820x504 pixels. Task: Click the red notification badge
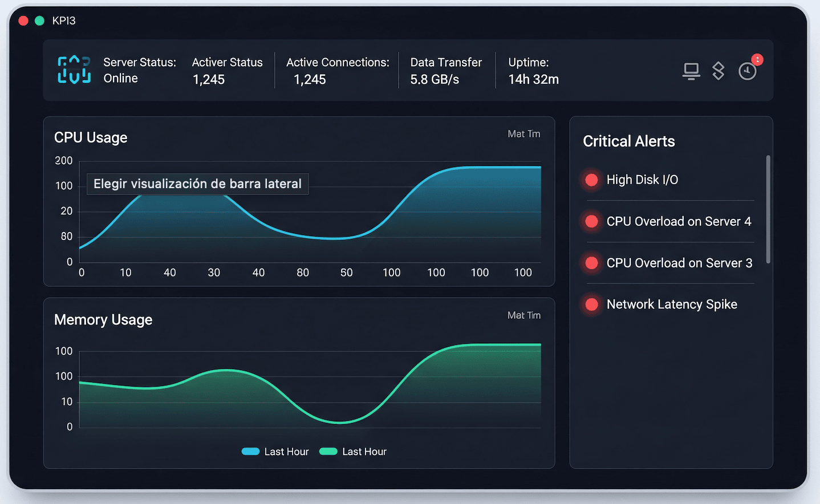pos(757,59)
